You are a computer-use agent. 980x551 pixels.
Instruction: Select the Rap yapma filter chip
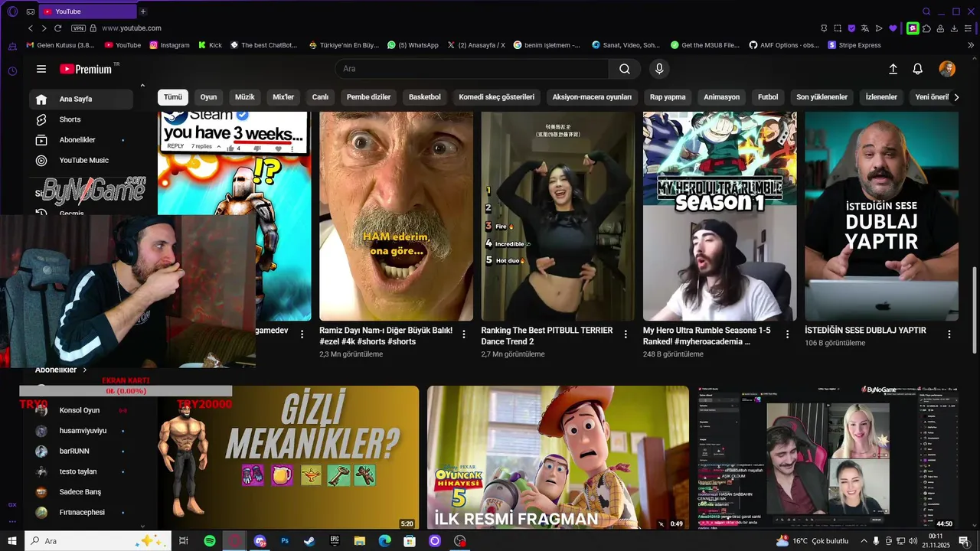coord(668,97)
